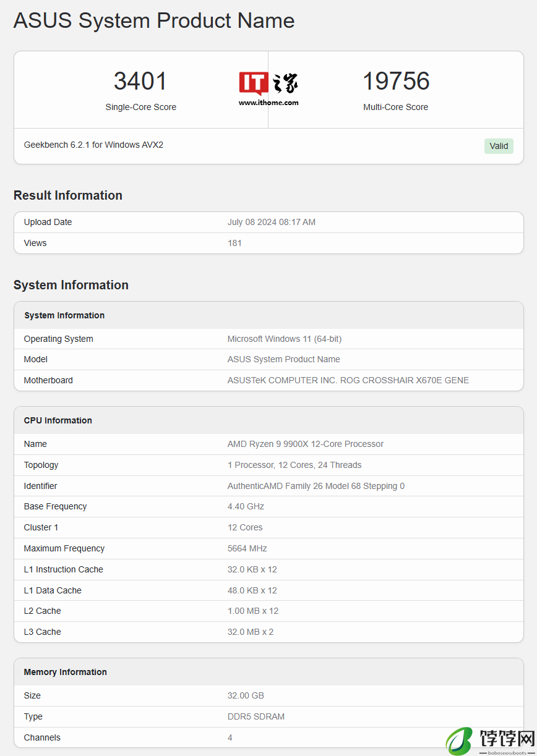
Task: Click the L3 Cache label
Action: (x=42, y=632)
